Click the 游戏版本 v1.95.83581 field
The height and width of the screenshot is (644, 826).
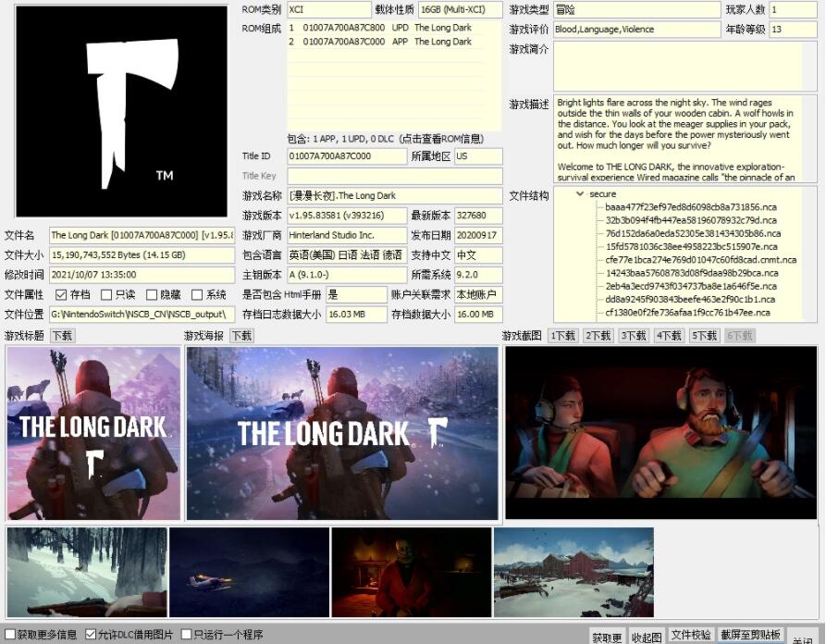point(347,216)
